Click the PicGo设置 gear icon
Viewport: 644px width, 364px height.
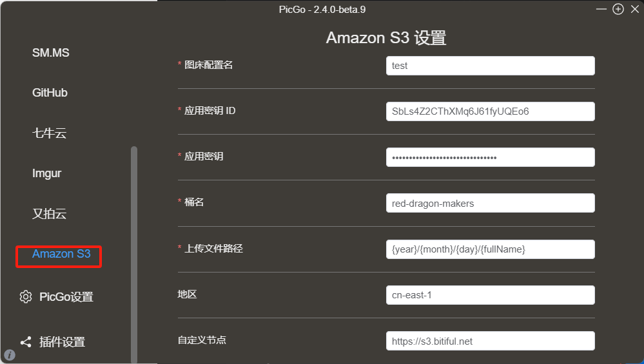coord(26,296)
